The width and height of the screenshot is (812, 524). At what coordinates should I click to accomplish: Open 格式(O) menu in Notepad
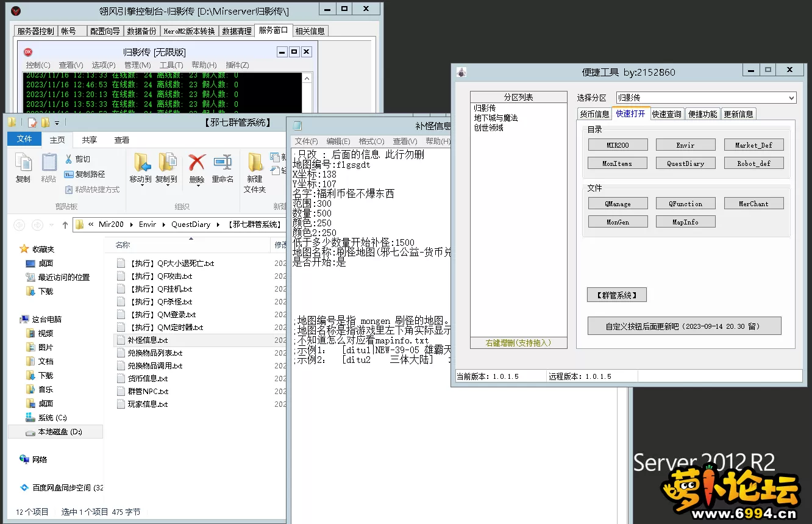371,142
